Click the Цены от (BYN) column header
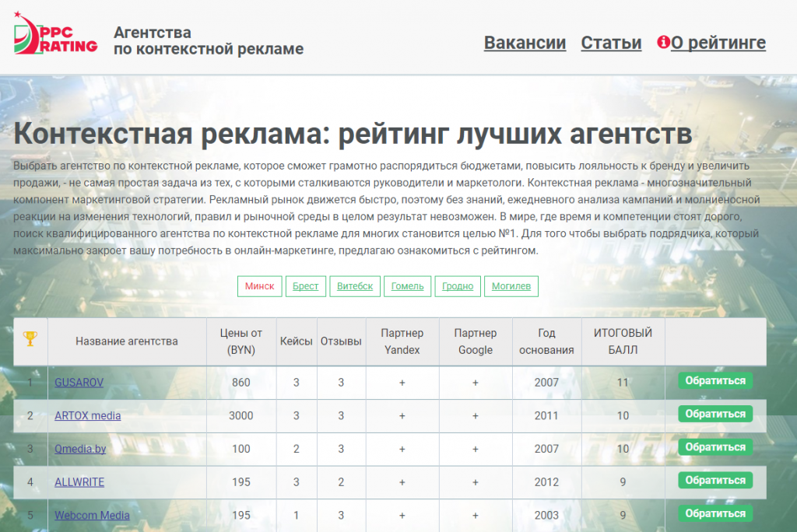 click(x=241, y=341)
